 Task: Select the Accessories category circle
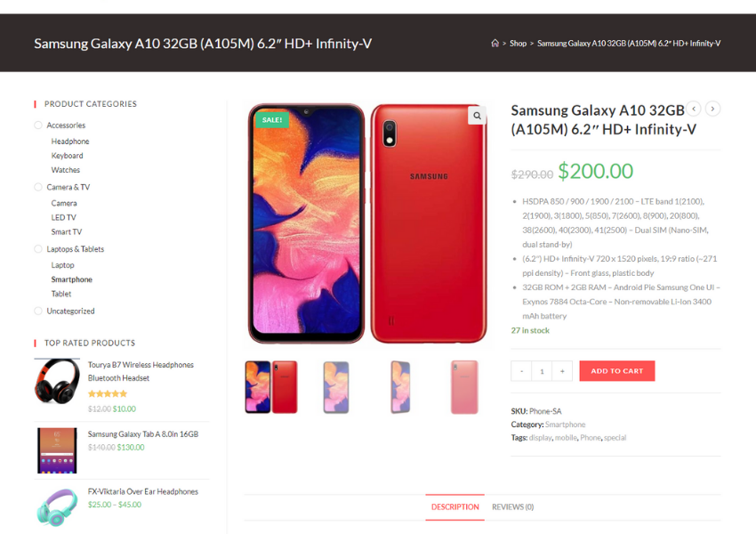point(38,125)
